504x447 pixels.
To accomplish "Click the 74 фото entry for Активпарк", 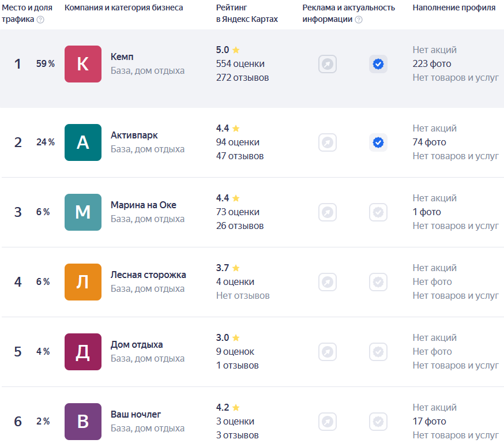I will pos(429,142).
